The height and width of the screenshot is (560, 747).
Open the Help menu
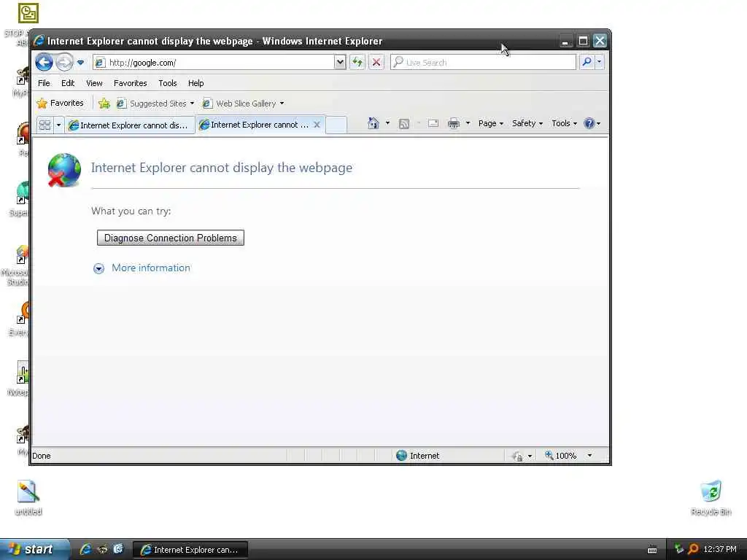[x=196, y=83]
